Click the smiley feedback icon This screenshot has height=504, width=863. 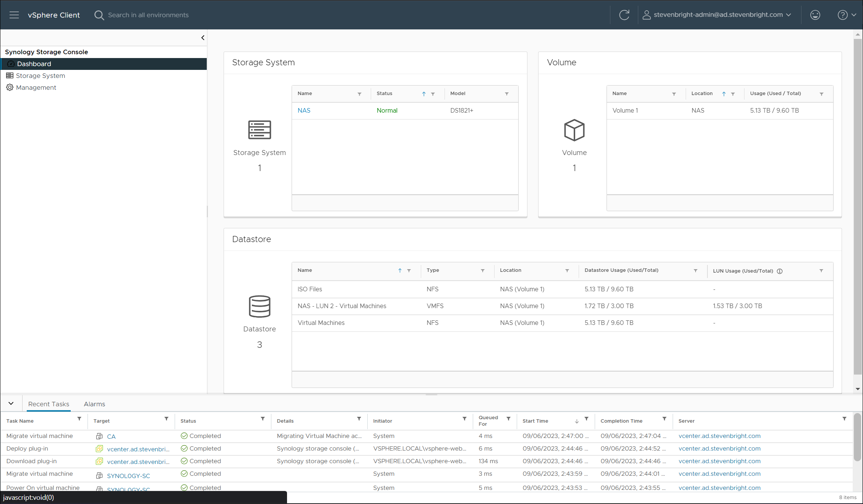click(815, 15)
